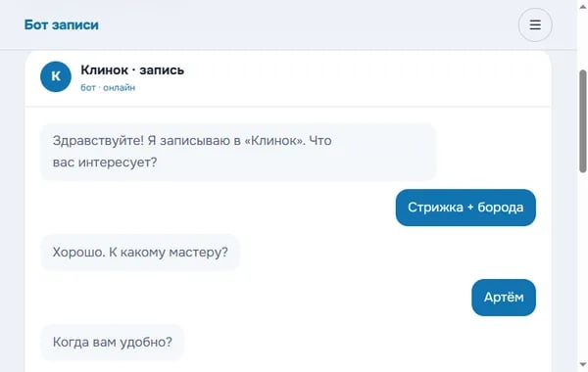Viewport: 588px width, 372px height.
Task: Click the scrollbar down arrow
Action: pos(583,364)
